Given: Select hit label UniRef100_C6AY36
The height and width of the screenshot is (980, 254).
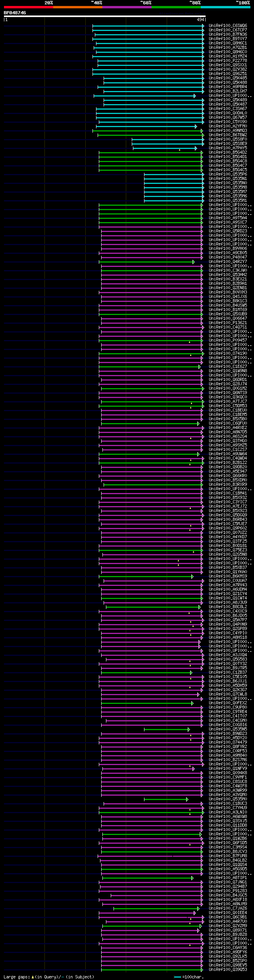Looking at the screenshot, I should pyautogui.click(x=228, y=948).
